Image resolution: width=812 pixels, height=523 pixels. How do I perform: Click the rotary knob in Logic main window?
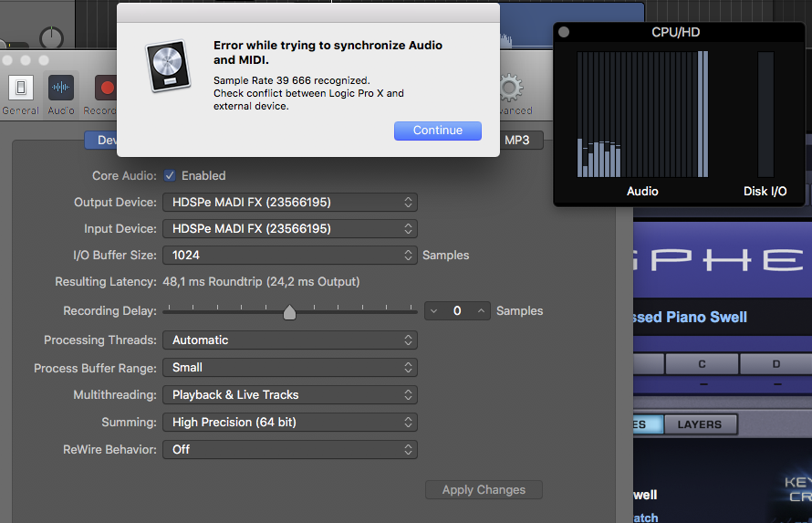51,37
